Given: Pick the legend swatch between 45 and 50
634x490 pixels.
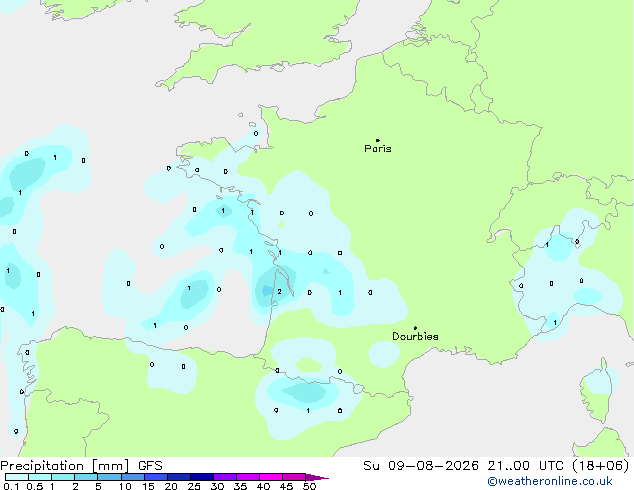Looking at the screenshot, I should coord(294,477).
